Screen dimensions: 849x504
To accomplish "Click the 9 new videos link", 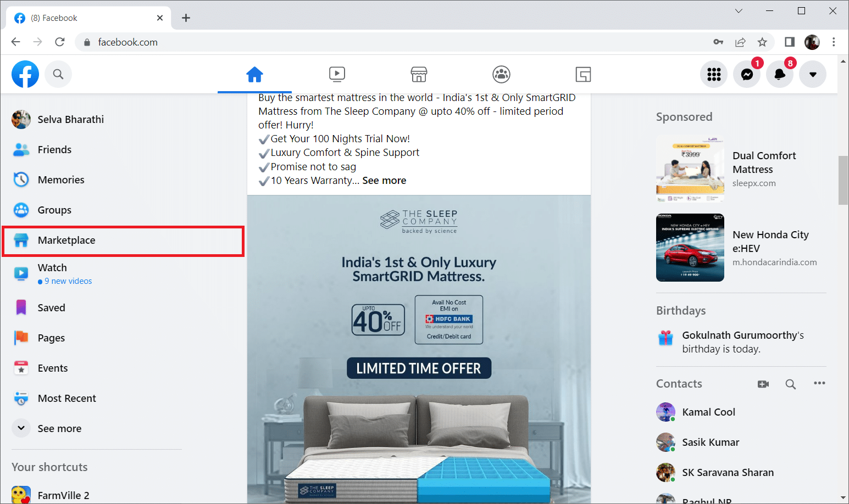I will 68,281.
